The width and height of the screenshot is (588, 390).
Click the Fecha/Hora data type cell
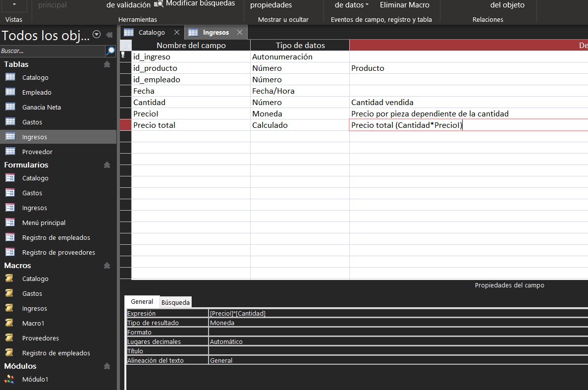tap(300, 91)
